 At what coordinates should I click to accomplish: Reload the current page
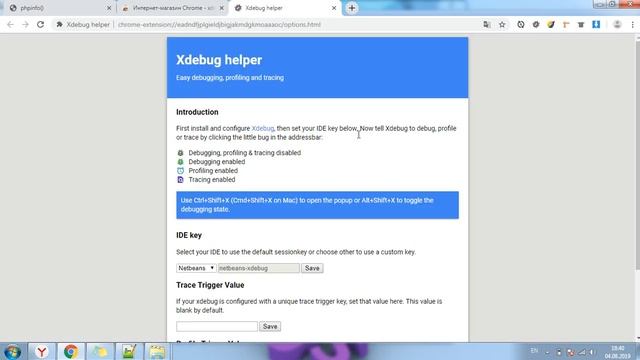click(x=40, y=24)
